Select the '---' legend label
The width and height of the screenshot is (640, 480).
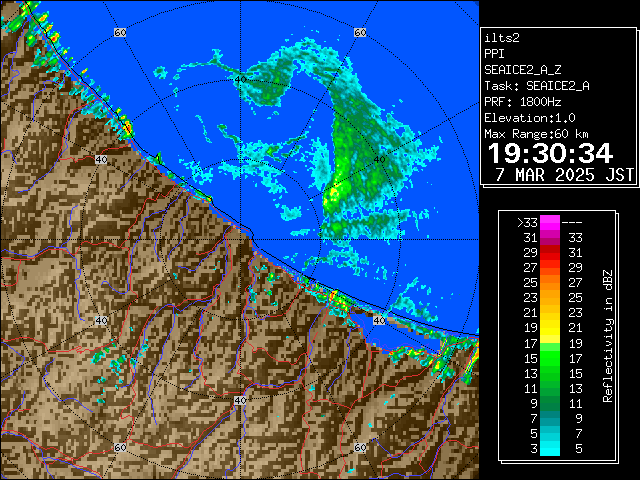572,223
